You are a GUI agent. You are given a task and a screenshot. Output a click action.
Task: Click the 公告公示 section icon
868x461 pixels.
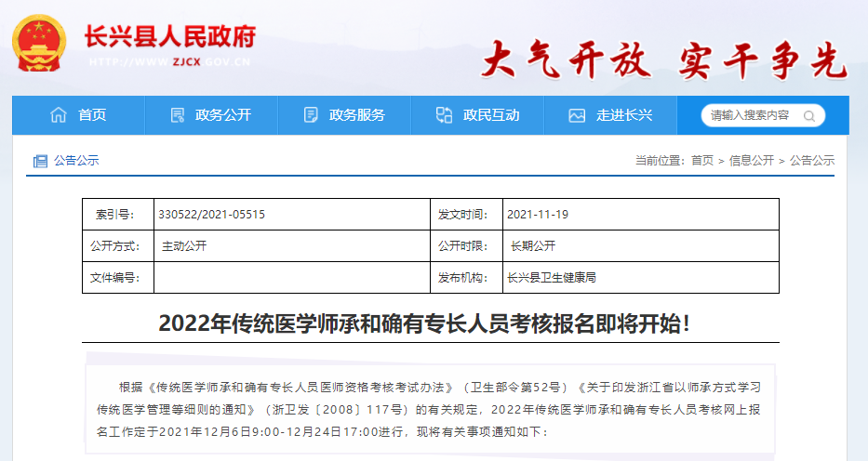point(40,161)
